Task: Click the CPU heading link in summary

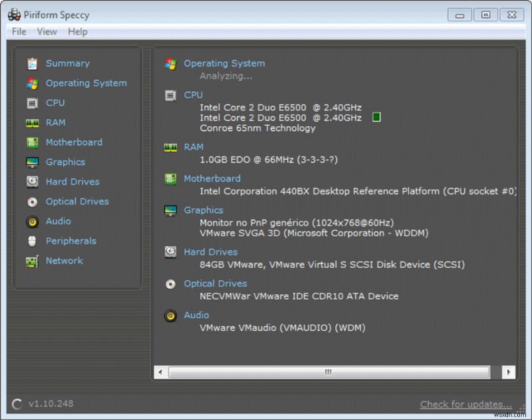Action: click(x=194, y=95)
